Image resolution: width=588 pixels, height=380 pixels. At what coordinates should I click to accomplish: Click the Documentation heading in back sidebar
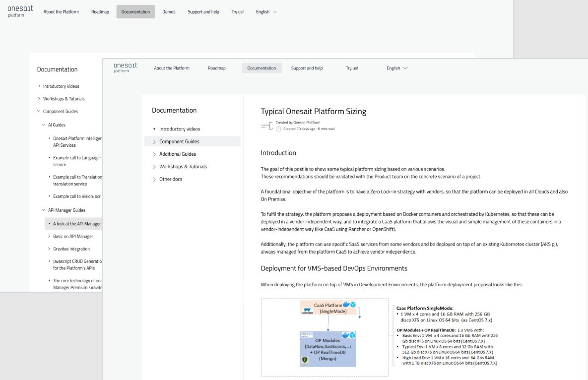57,69
